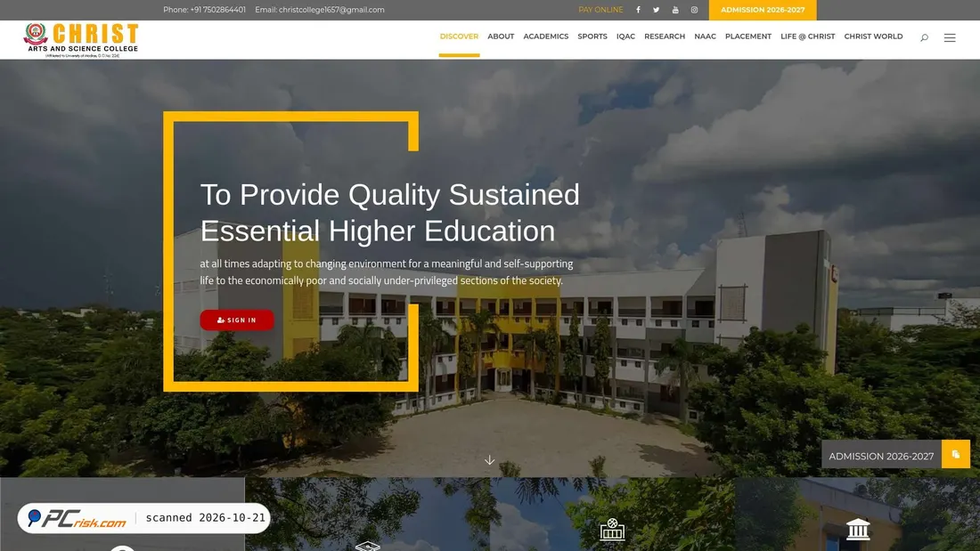Open the hamburger menu icon

(x=950, y=37)
